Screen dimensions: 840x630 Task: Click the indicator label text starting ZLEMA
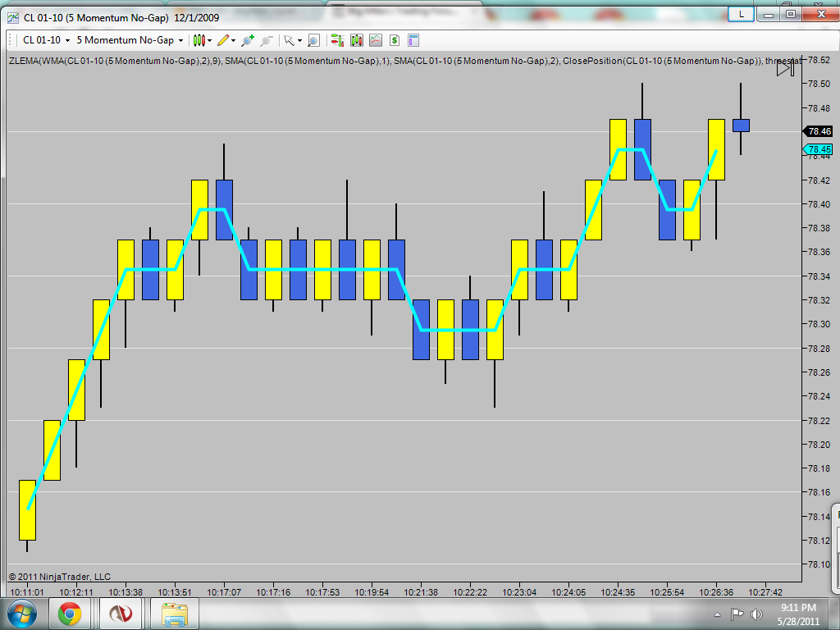(404, 61)
